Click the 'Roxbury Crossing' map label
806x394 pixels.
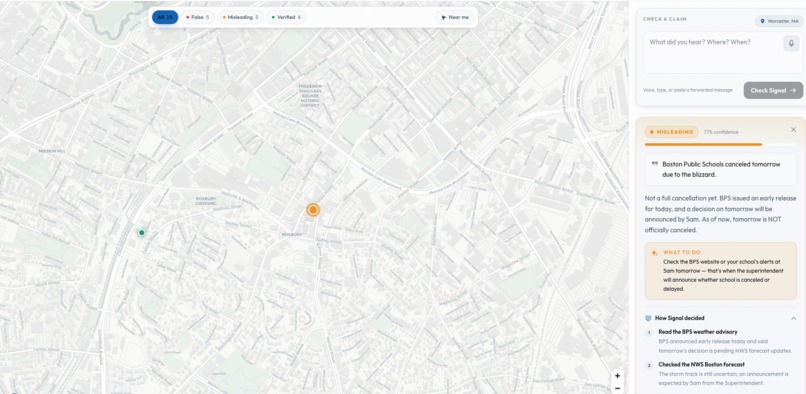(x=206, y=201)
